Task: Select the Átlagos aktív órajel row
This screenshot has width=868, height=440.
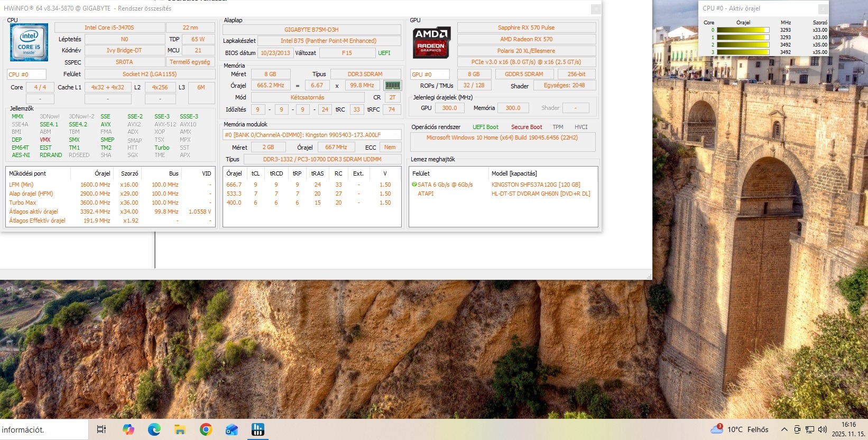Action: (110, 212)
